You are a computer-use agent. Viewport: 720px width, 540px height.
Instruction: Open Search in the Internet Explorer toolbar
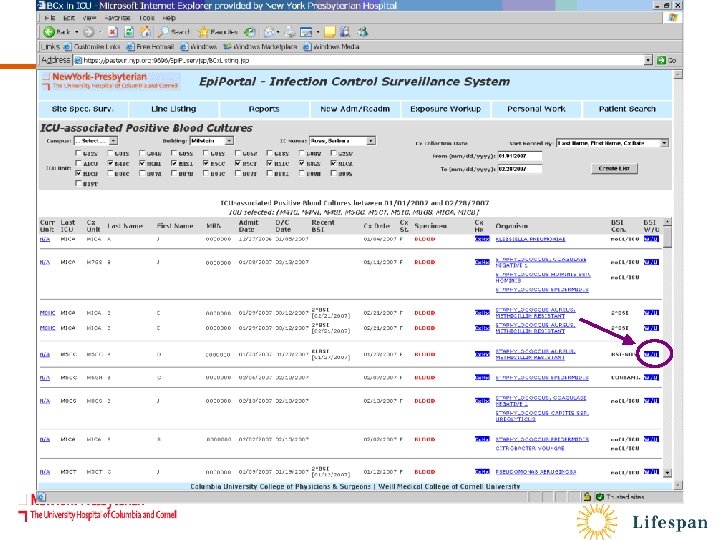[x=175, y=31]
